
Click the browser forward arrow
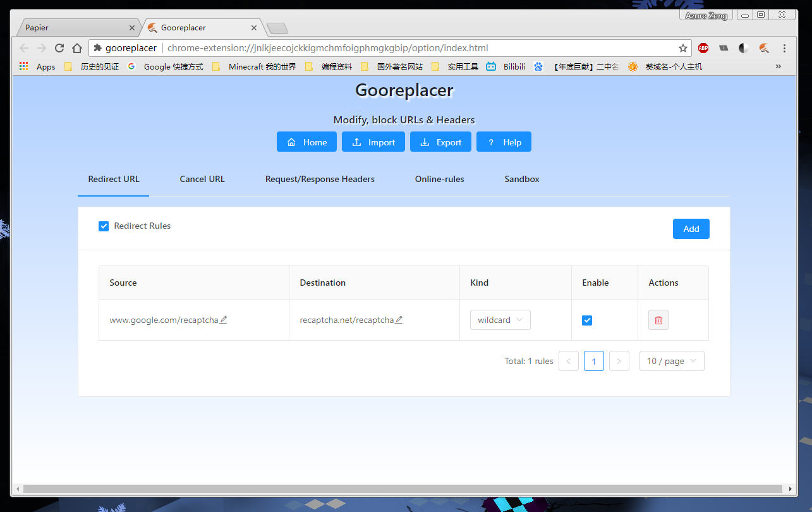pos(42,48)
